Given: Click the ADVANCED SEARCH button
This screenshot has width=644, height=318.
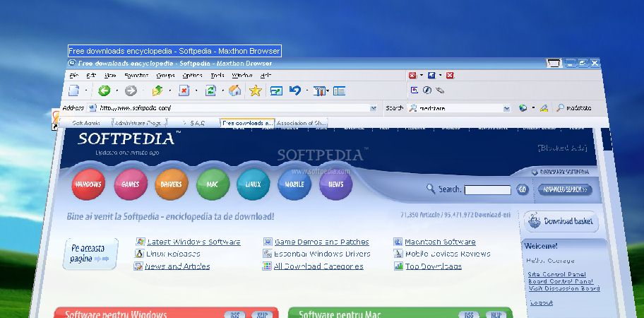Looking at the screenshot, I should tap(565, 189).
